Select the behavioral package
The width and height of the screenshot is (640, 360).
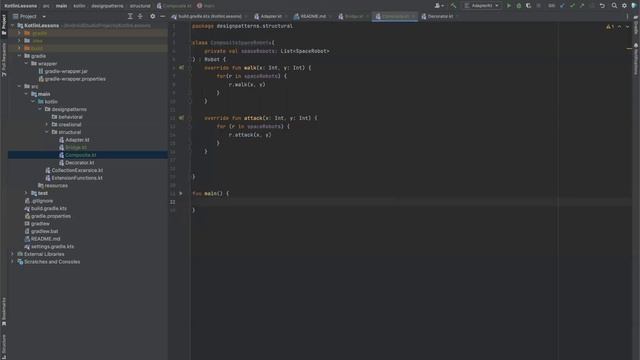tap(70, 117)
